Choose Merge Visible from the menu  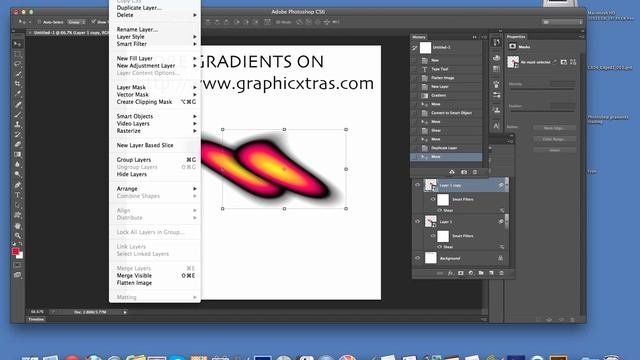click(155, 276)
